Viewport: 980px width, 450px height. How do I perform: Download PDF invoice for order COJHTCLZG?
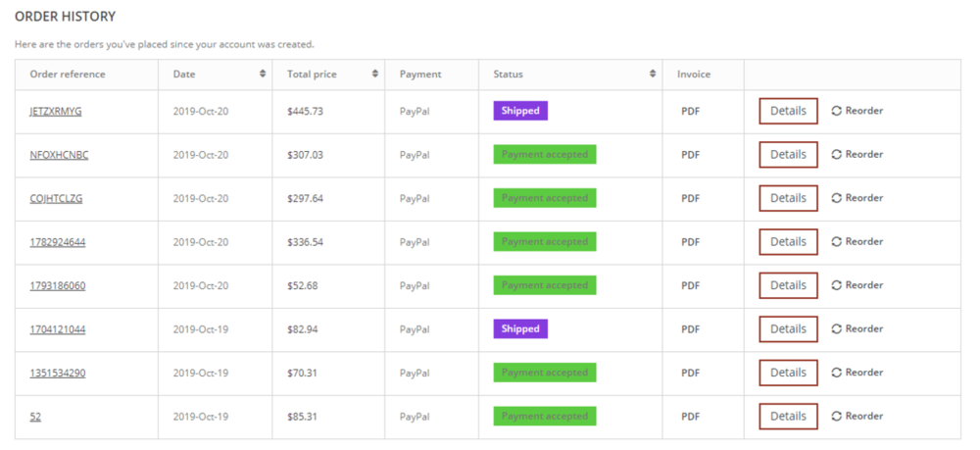pos(691,198)
